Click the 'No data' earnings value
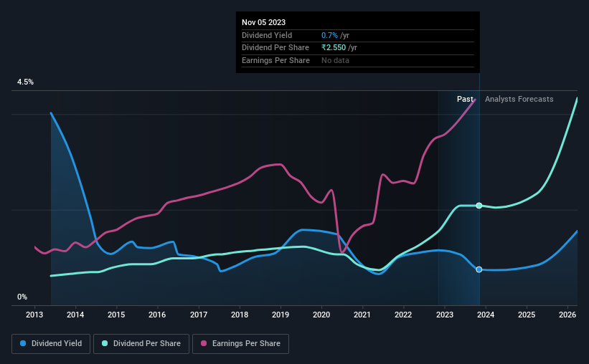The image size is (589, 364). [x=335, y=60]
